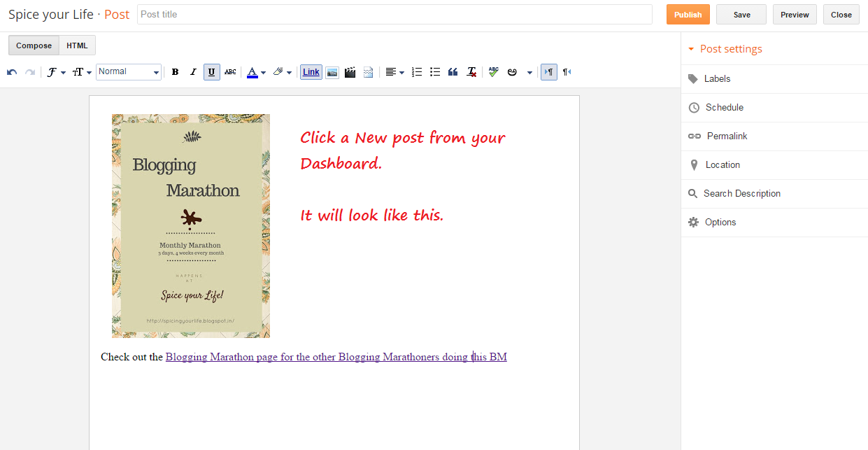868x450 pixels.
Task: Click the Publish button
Action: coord(688,15)
